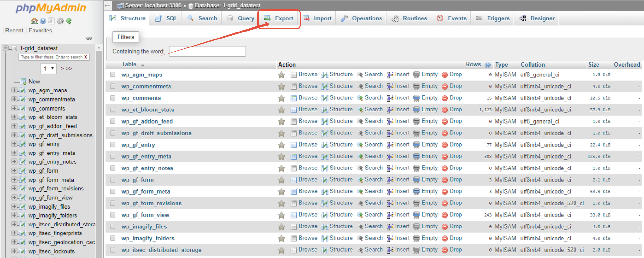The image size is (644, 258).
Task: Tick the wp_et_bloom_stats checkbox
Action: (112, 110)
